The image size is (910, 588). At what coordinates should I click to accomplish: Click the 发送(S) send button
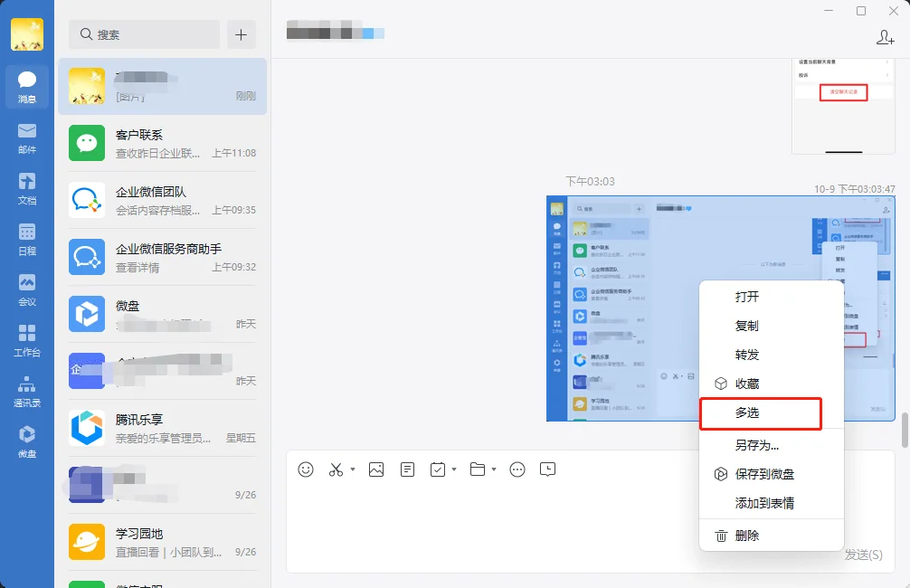pos(864,555)
